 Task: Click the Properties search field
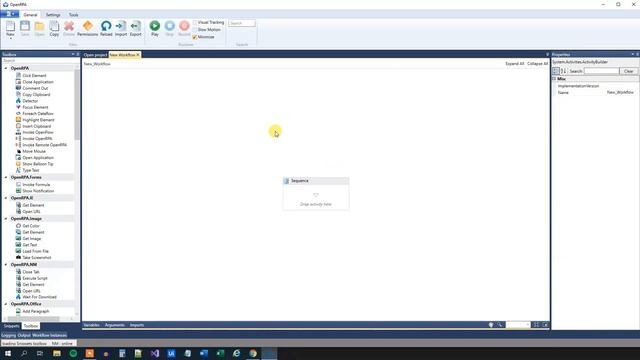pyautogui.click(x=602, y=71)
